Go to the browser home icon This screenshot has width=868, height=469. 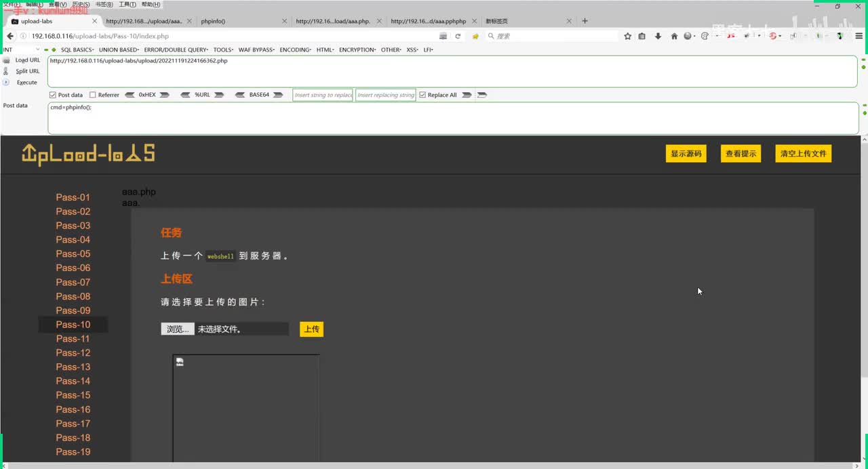(674, 36)
